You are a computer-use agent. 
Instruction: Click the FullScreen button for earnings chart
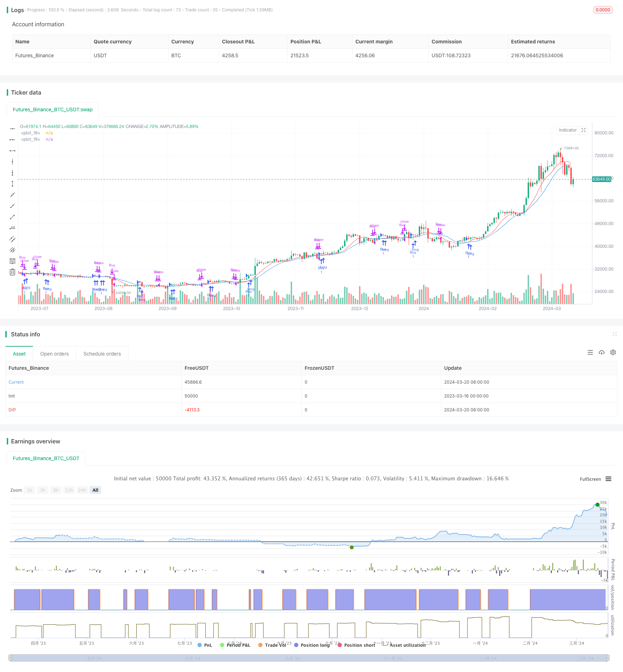(x=590, y=479)
